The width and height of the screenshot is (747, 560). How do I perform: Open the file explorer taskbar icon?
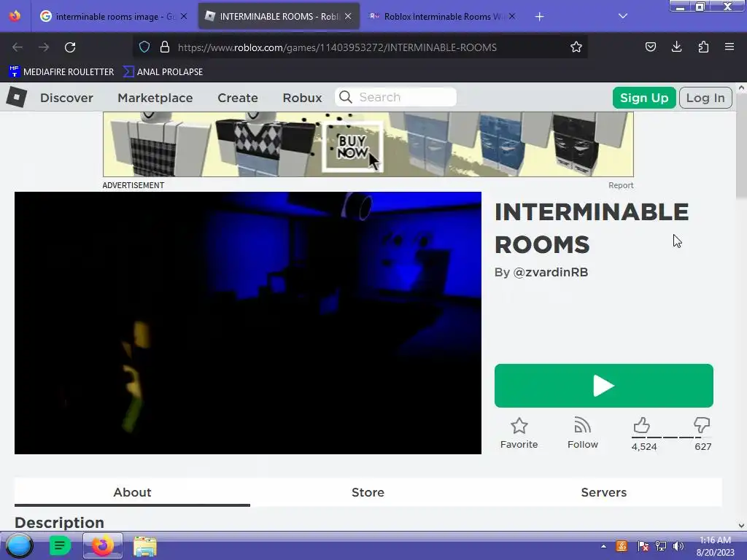pos(145,546)
